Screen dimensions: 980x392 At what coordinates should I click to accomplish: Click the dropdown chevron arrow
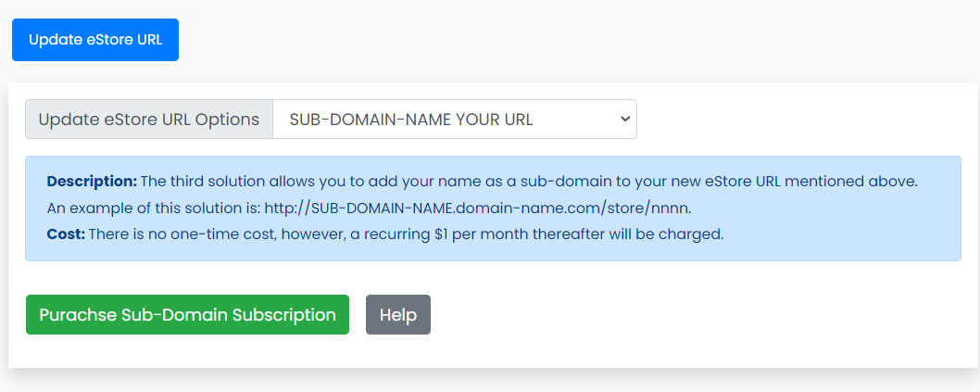tap(625, 119)
